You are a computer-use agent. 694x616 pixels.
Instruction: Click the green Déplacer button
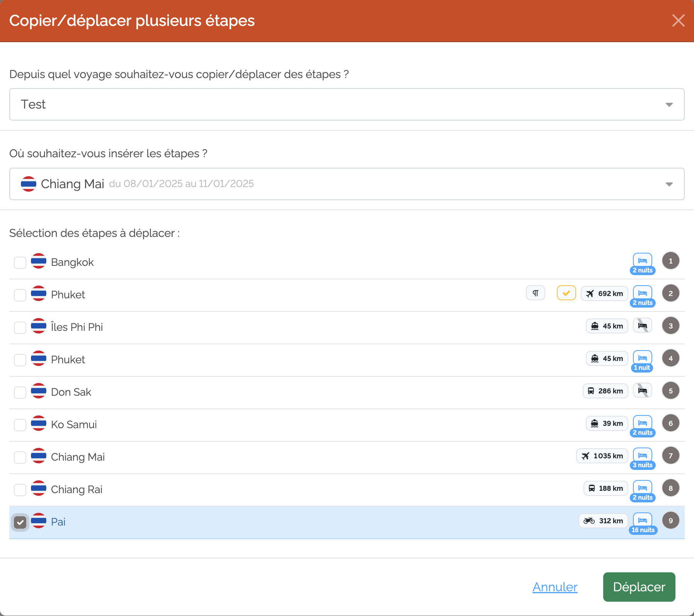[639, 587]
